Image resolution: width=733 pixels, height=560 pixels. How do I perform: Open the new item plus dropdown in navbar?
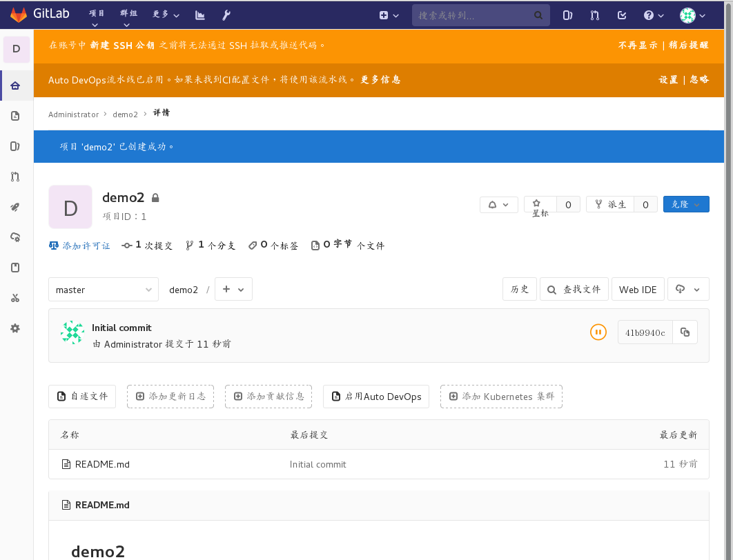coord(389,15)
